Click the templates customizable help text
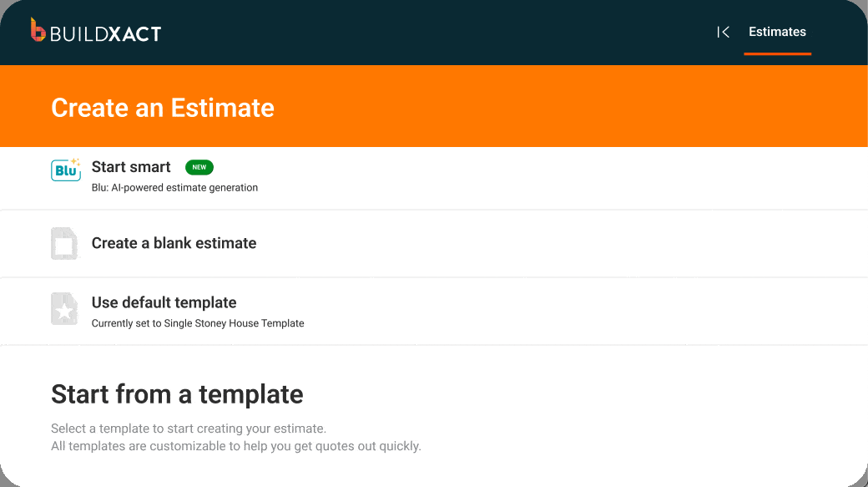This screenshot has width=868, height=487. [x=235, y=446]
